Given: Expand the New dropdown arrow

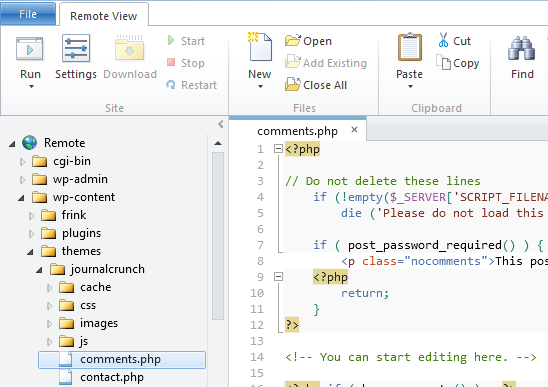Looking at the screenshot, I should tap(260, 86).
